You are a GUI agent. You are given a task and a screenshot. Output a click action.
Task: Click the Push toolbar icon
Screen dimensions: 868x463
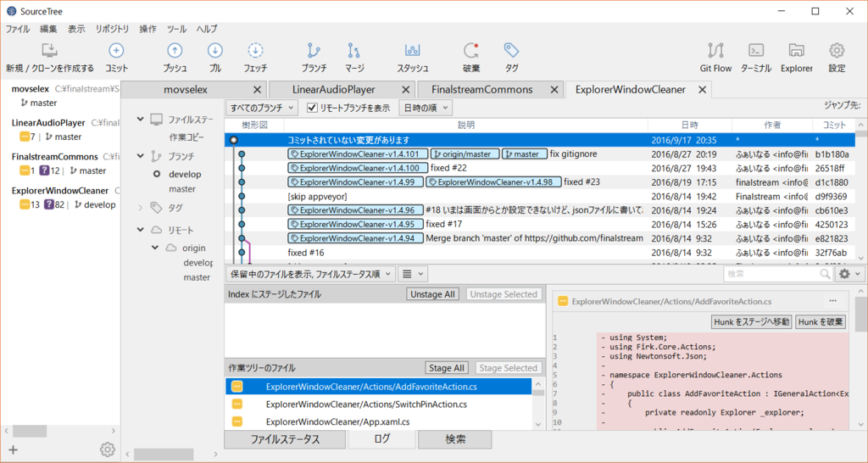click(175, 50)
